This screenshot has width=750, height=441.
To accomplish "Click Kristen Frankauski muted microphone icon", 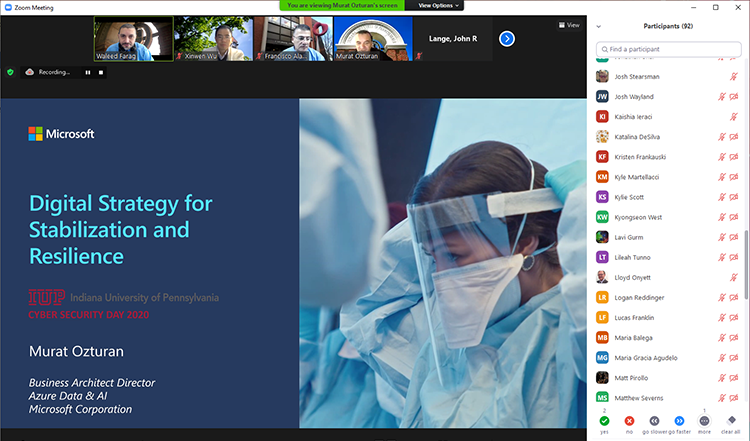I will pos(722,157).
